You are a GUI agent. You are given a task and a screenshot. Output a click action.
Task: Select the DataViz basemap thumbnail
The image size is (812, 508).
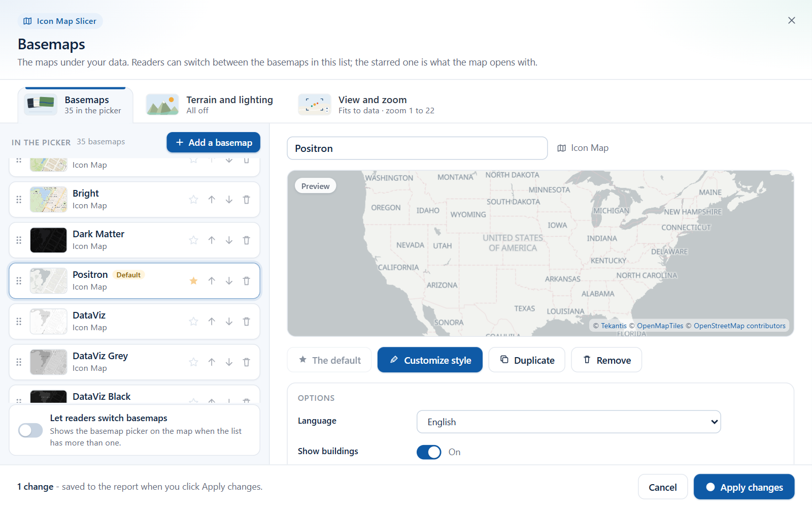[x=48, y=322]
